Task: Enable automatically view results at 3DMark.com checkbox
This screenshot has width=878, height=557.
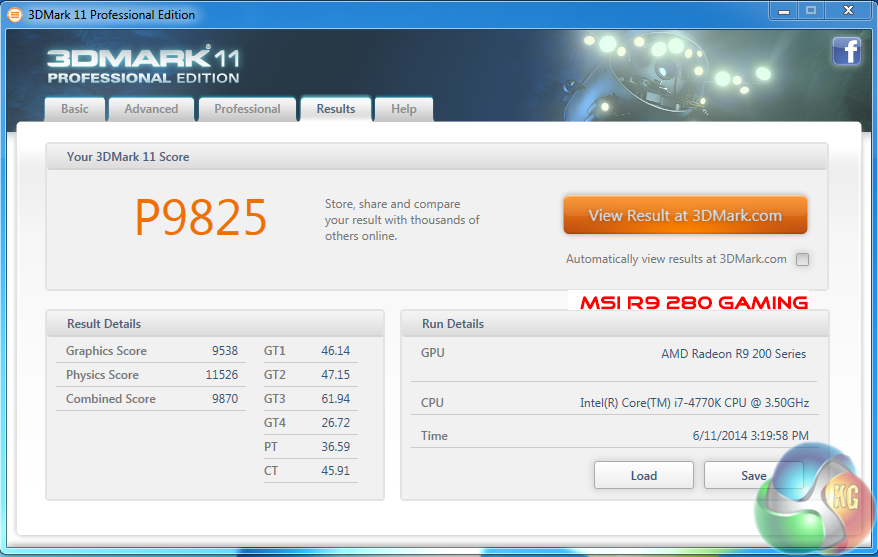Action: point(802,259)
